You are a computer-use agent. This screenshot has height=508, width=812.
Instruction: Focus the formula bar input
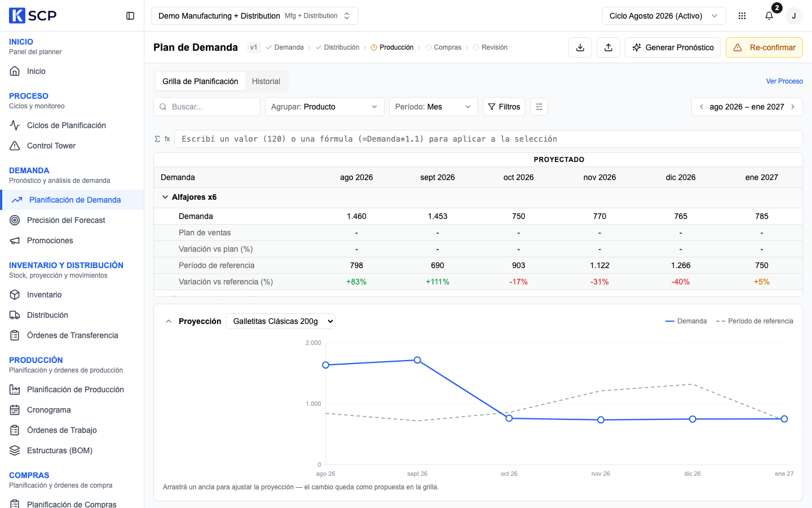(x=489, y=139)
